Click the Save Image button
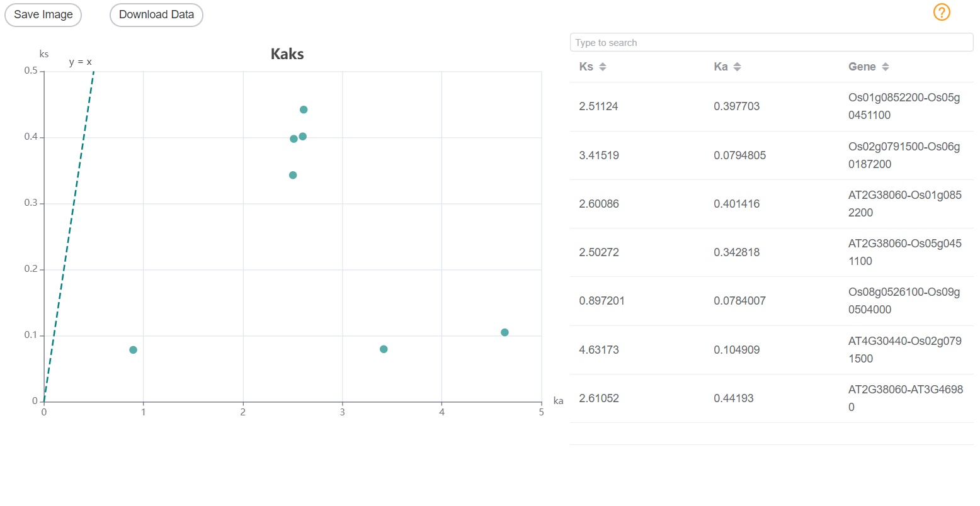The image size is (980, 506). (x=43, y=14)
